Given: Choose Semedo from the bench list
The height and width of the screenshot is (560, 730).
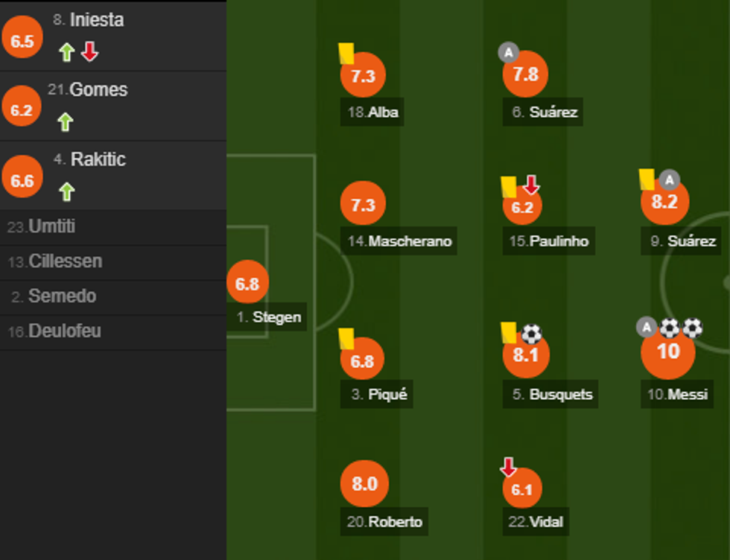Looking at the screenshot, I should coord(61,296).
